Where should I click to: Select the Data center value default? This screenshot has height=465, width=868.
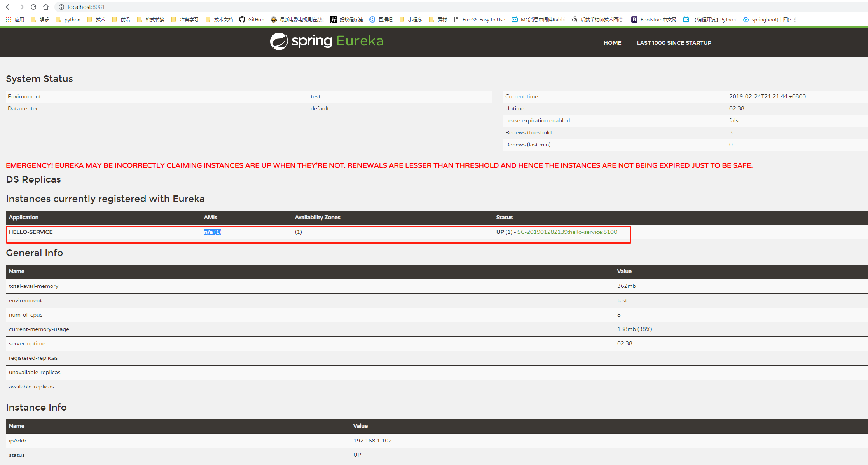(x=320, y=108)
